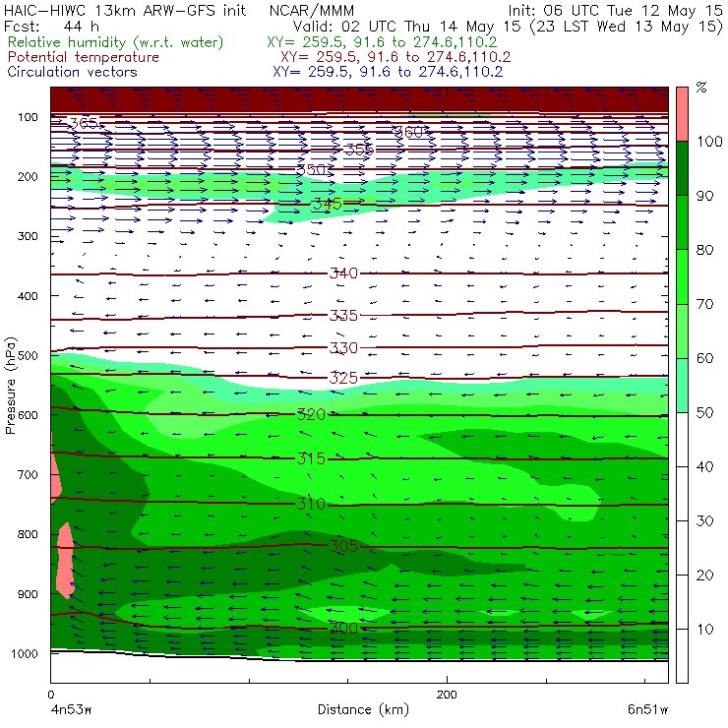The height and width of the screenshot is (728, 728).
Task: Click the 350 potential temperature contour label
Action: click(312, 169)
